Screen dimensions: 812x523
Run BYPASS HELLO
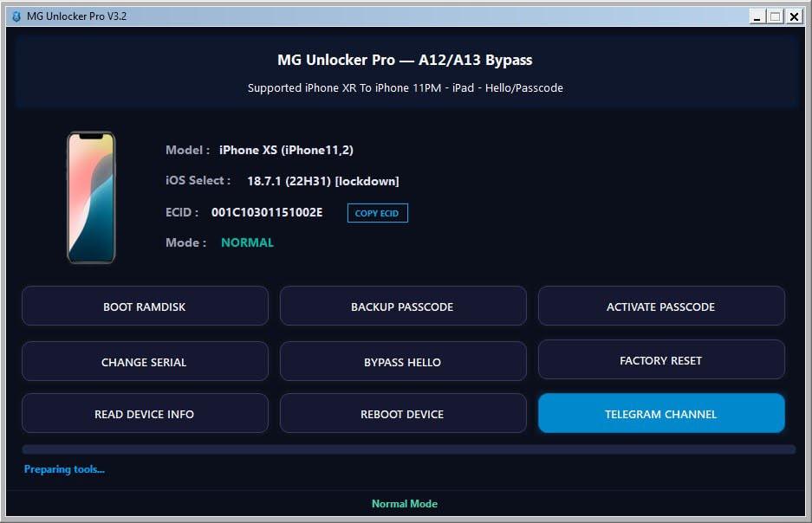tap(403, 362)
